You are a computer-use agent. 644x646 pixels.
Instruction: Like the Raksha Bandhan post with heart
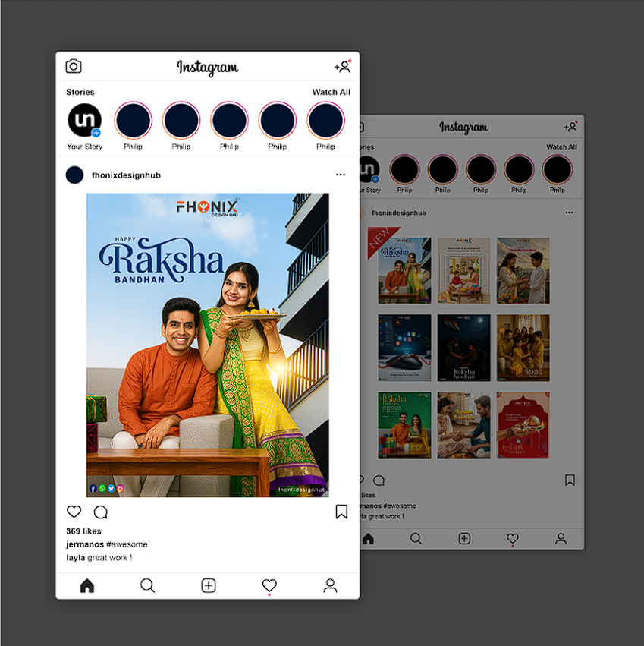[x=74, y=512]
